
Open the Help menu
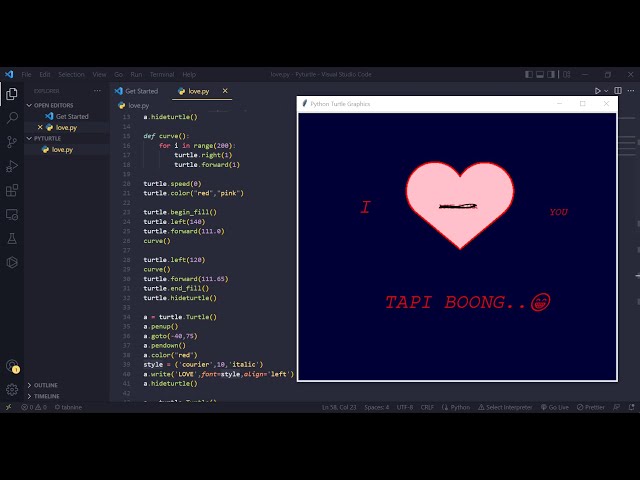(x=189, y=74)
